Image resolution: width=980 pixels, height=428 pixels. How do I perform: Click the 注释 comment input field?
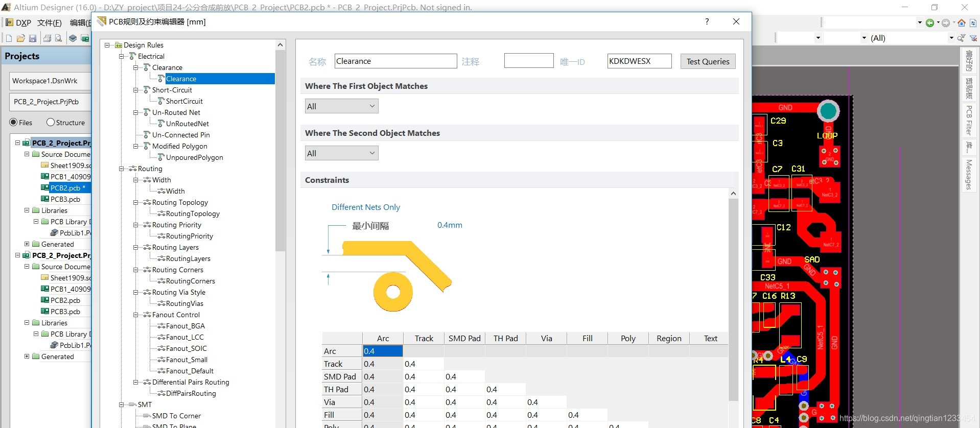(x=529, y=61)
